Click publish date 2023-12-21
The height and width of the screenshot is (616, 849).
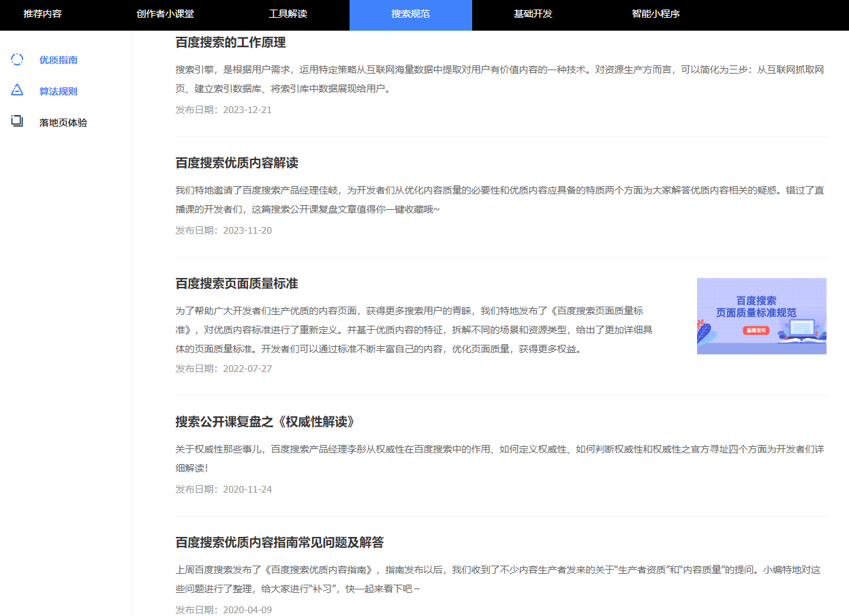(x=223, y=110)
